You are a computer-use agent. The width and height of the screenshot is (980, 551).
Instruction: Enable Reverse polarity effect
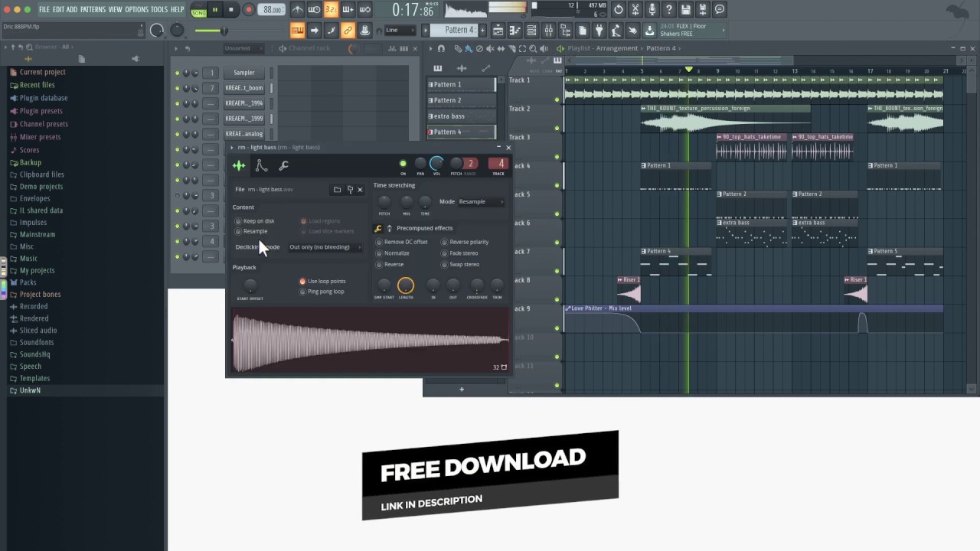tap(465, 242)
